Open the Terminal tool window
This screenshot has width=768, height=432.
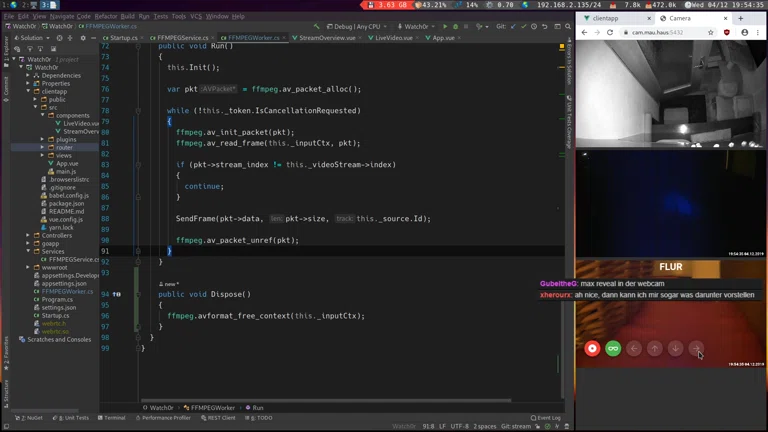coord(112,418)
